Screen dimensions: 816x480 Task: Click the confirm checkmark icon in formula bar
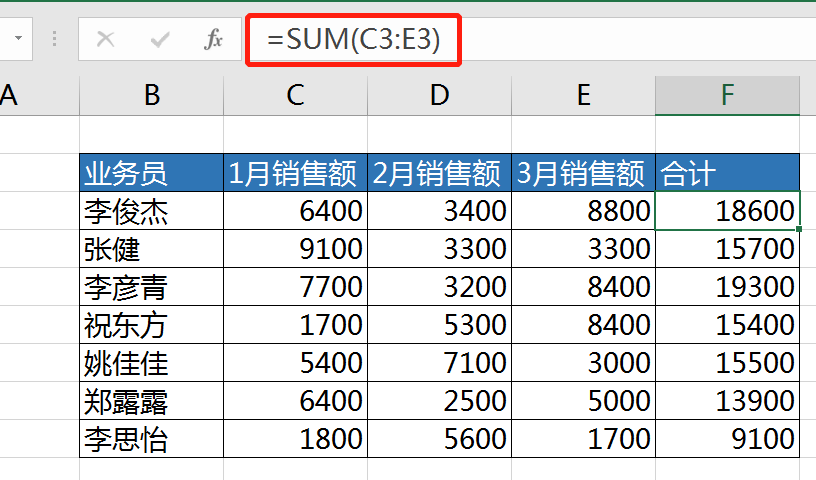(x=160, y=39)
